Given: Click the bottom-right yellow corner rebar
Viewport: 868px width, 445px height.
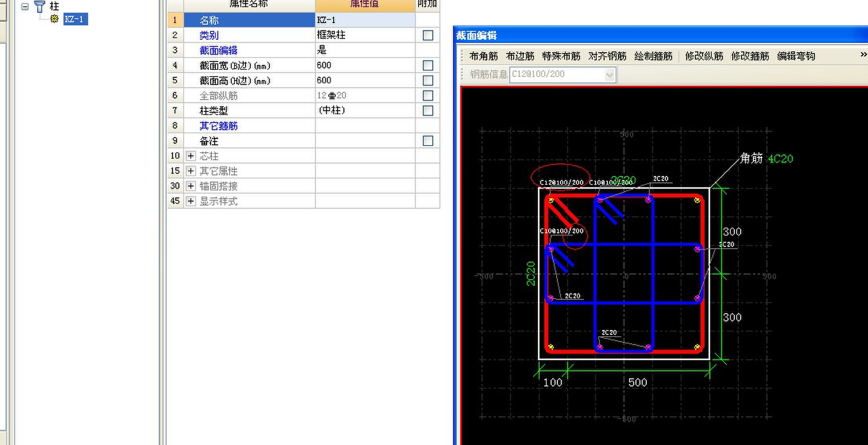Looking at the screenshot, I should (x=697, y=347).
